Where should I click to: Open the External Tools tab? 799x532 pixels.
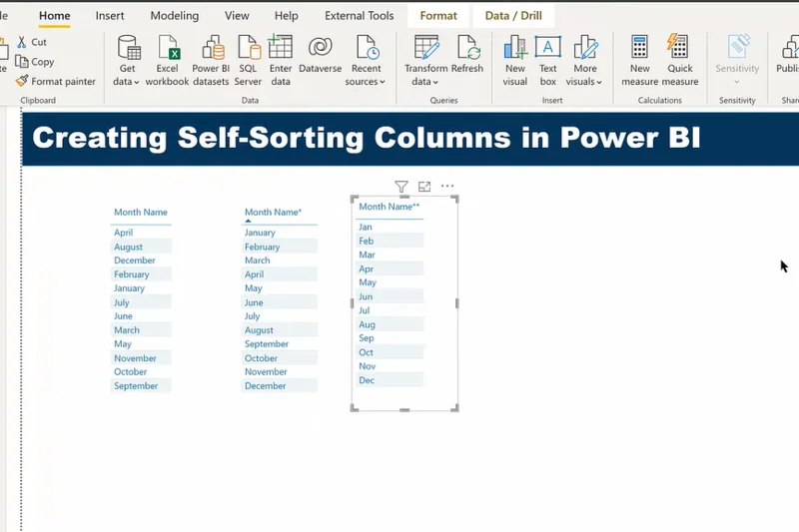[360, 16]
